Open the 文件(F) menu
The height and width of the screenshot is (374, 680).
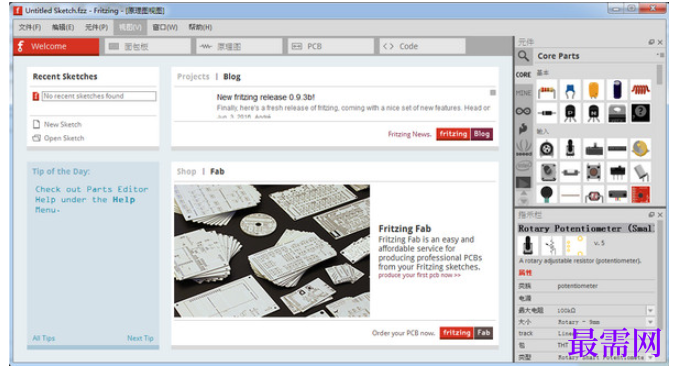pyautogui.click(x=29, y=27)
